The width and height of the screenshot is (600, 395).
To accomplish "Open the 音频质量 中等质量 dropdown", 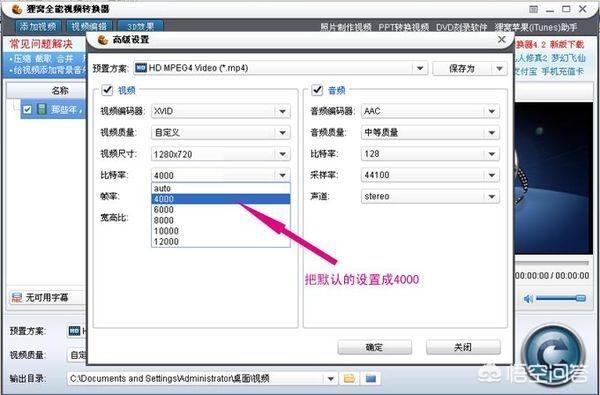I will (x=430, y=132).
